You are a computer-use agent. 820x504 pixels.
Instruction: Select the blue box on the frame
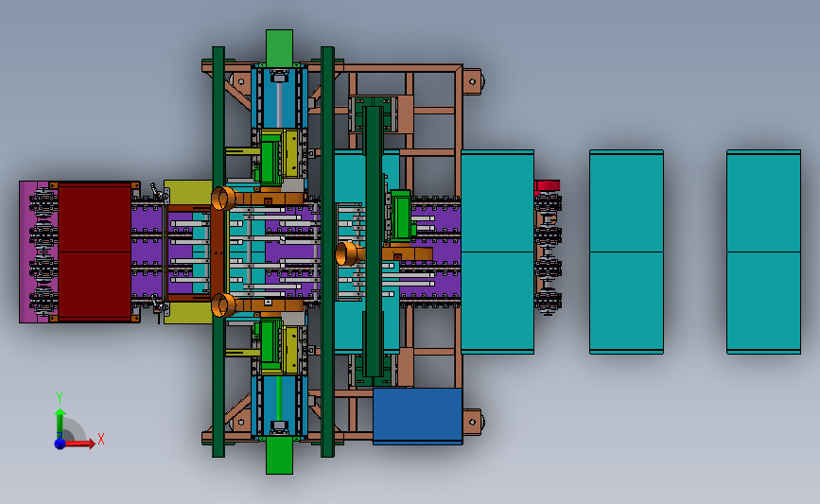point(417,416)
